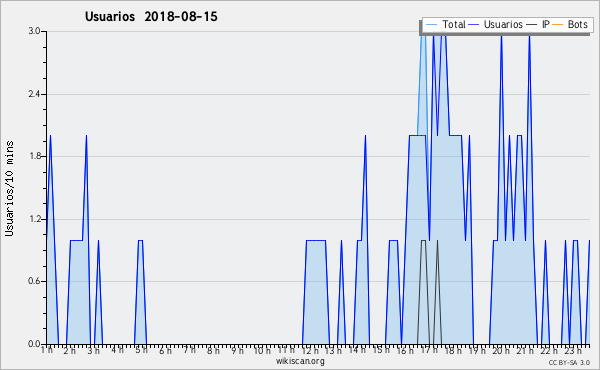Click the y-axis value 0.6
This screenshot has width=600, height=370.
click(34, 281)
